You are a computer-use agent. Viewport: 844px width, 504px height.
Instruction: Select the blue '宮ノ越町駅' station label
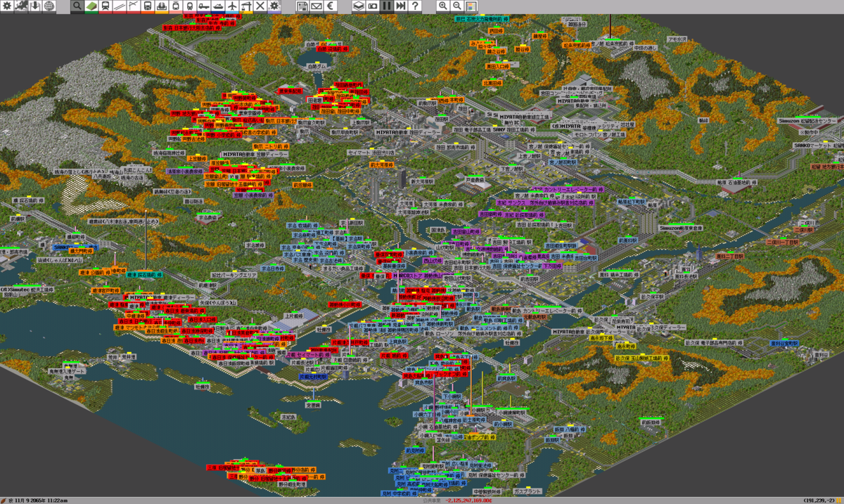pos(563,162)
